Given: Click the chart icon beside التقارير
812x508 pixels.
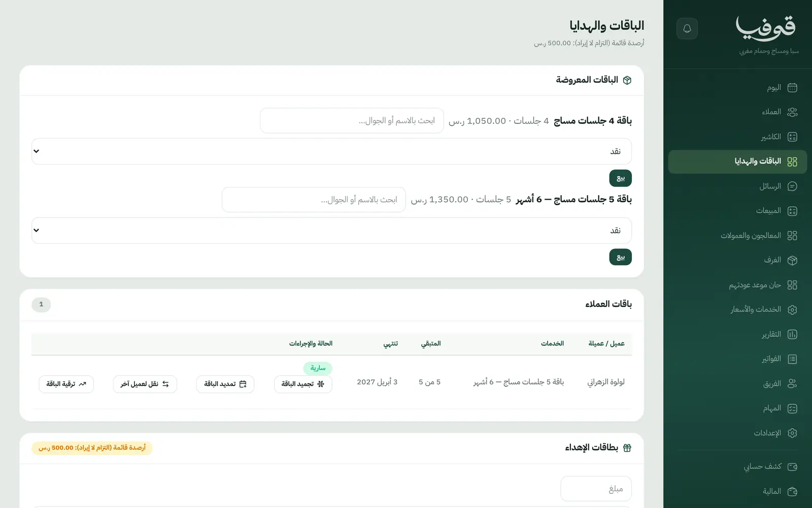Looking at the screenshot, I should [792, 334].
